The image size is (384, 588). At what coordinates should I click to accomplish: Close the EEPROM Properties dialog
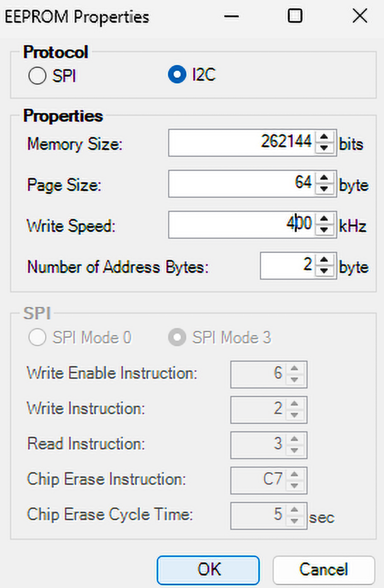(x=359, y=16)
